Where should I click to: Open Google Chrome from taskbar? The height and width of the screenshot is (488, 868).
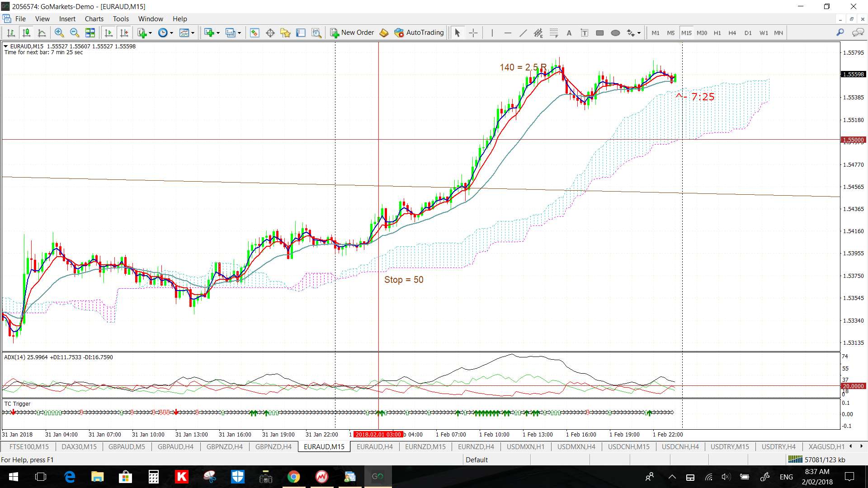click(294, 477)
